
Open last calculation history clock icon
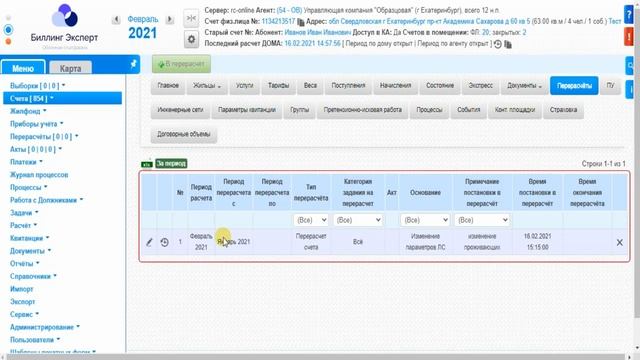pyautogui.click(x=498, y=44)
